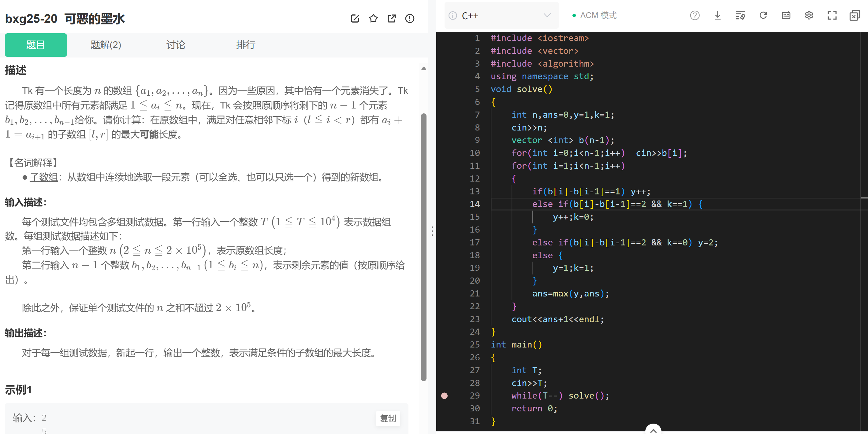The height and width of the screenshot is (434, 868).
Task: Click code line "return 0;"
Action: 535,408
